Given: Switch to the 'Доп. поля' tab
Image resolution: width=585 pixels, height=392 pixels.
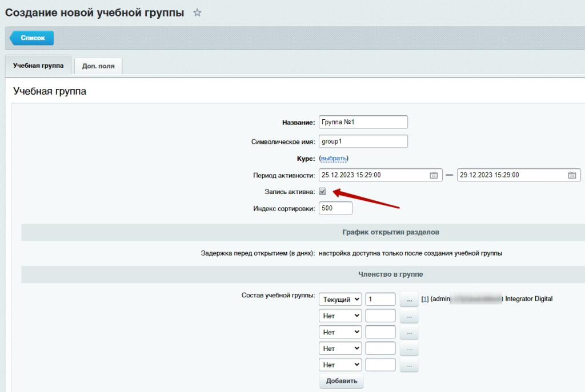Looking at the screenshot, I should coord(98,66).
